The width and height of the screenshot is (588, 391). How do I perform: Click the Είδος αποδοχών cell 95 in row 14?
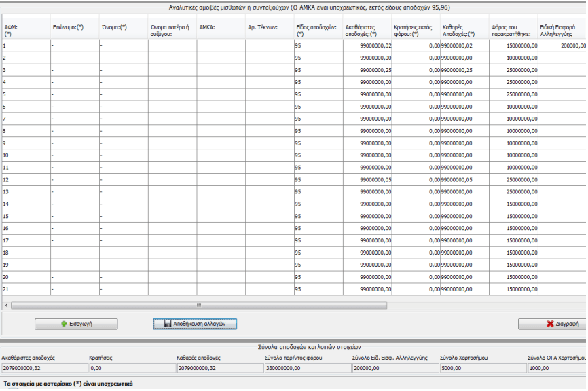(318, 204)
